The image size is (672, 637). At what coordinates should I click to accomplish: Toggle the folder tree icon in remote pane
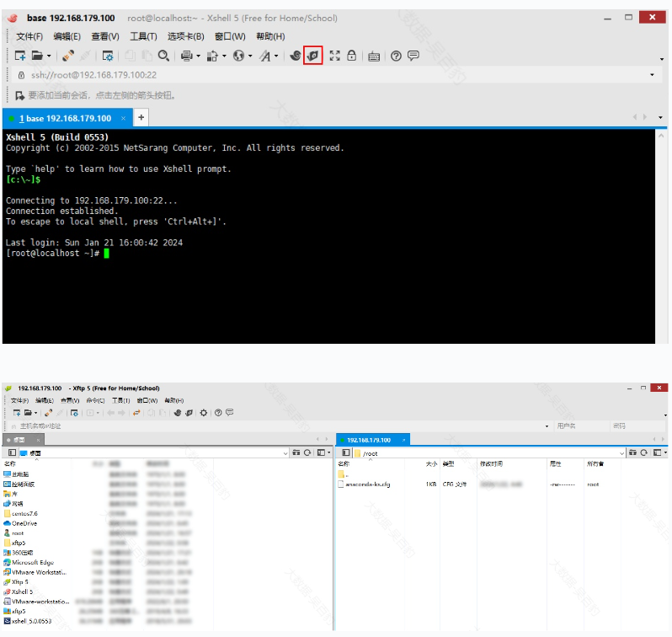click(346, 453)
